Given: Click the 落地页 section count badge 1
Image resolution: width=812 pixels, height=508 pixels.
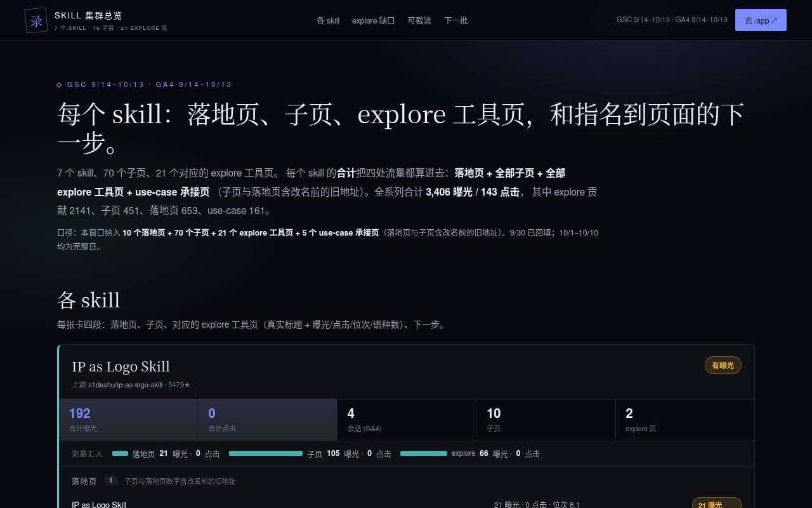Looking at the screenshot, I should point(111,481).
